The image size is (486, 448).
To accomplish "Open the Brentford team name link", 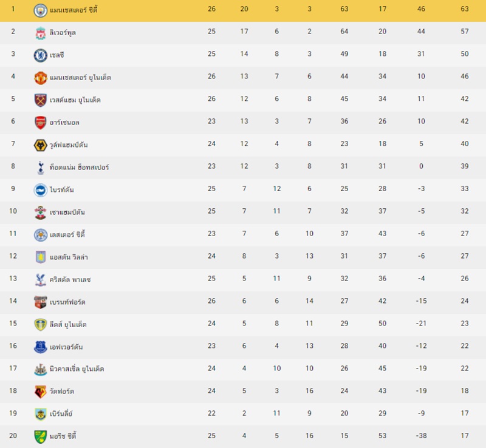I will tap(67, 302).
